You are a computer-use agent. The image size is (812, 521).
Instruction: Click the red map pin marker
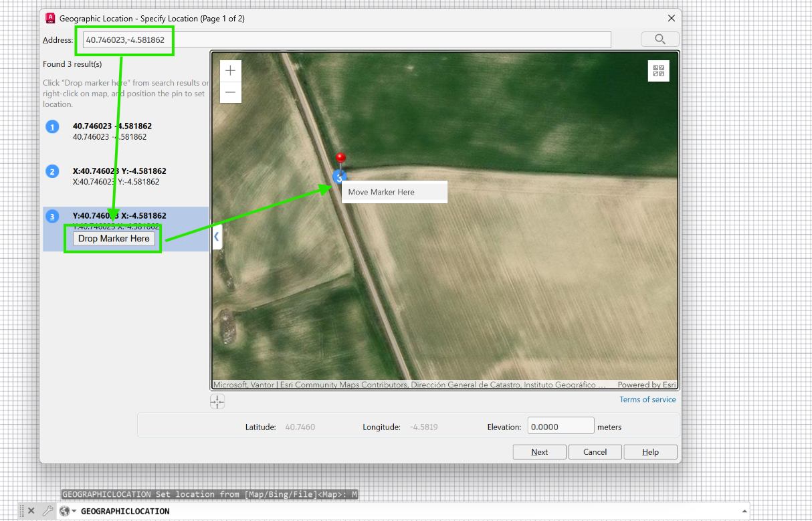tap(340, 159)
